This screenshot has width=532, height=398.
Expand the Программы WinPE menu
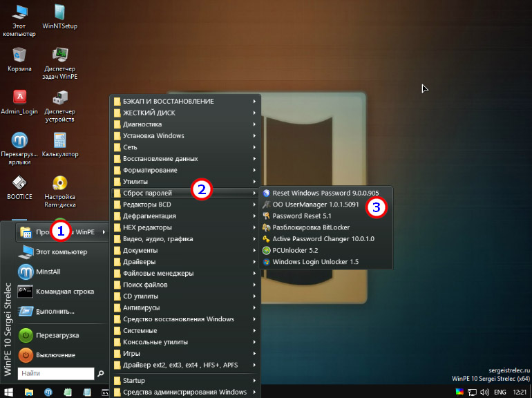pos(62,232)
